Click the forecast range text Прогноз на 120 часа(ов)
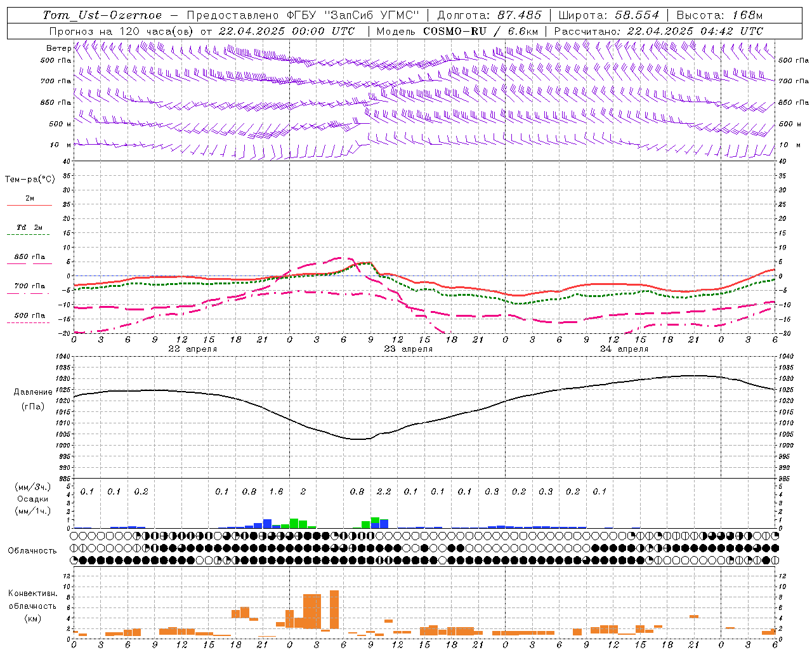Image resolution: width=812 pixels, height=650 pixels. coord(122,31)
